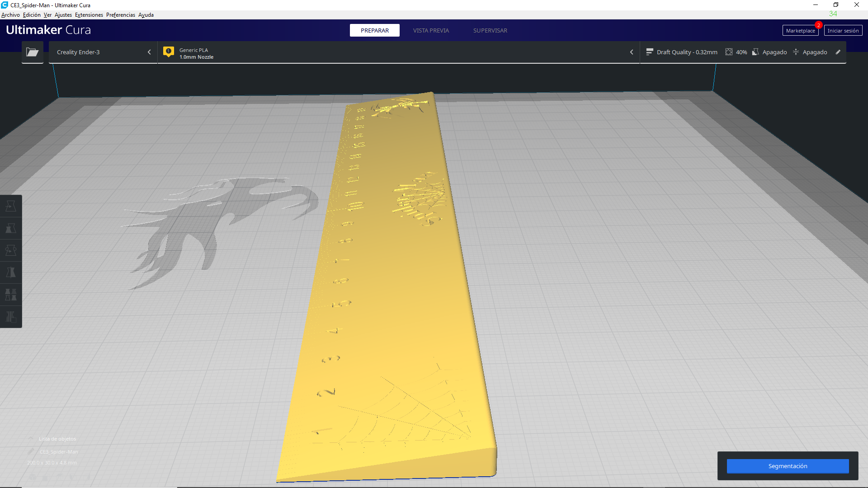
Task: Click the Segmentación button
Action: (788, 466)
